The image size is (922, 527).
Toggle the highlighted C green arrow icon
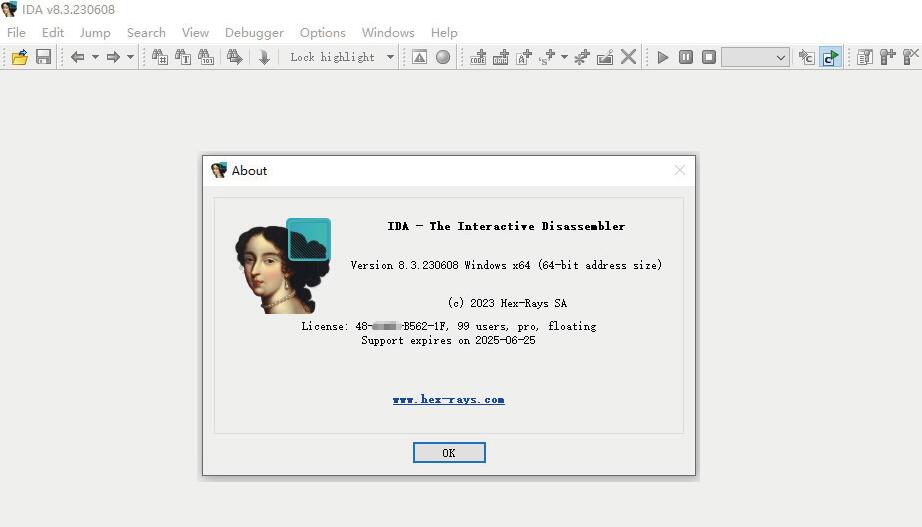click(830, 57)
